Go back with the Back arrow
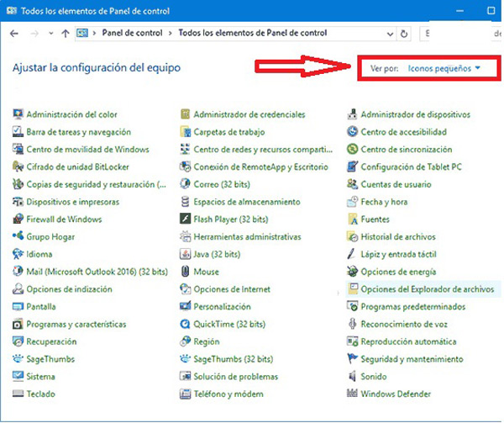 pyautogui.click(x=14, y=34)
